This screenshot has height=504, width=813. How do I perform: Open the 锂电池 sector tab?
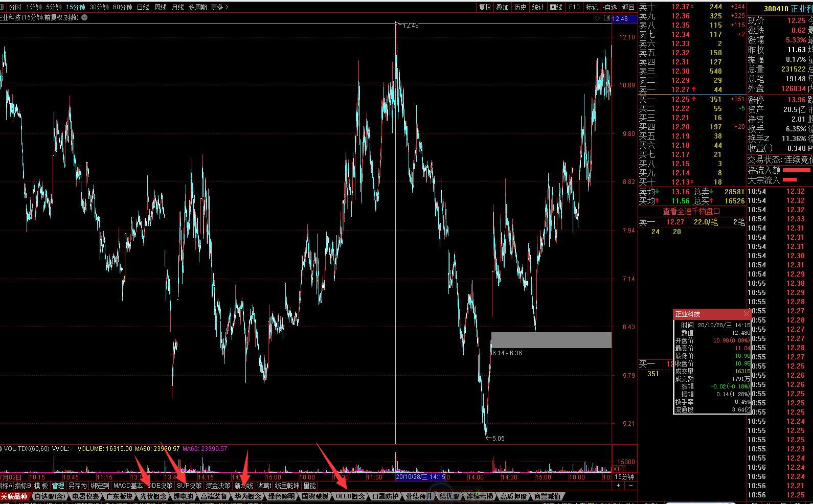(184, 496)
